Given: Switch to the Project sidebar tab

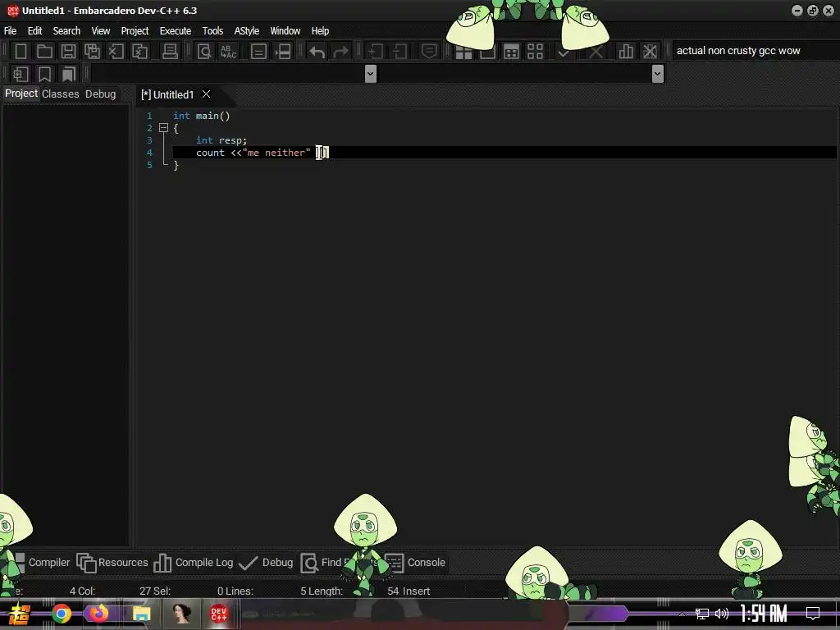Looking at the screenshot, I should tap(21, 94).
